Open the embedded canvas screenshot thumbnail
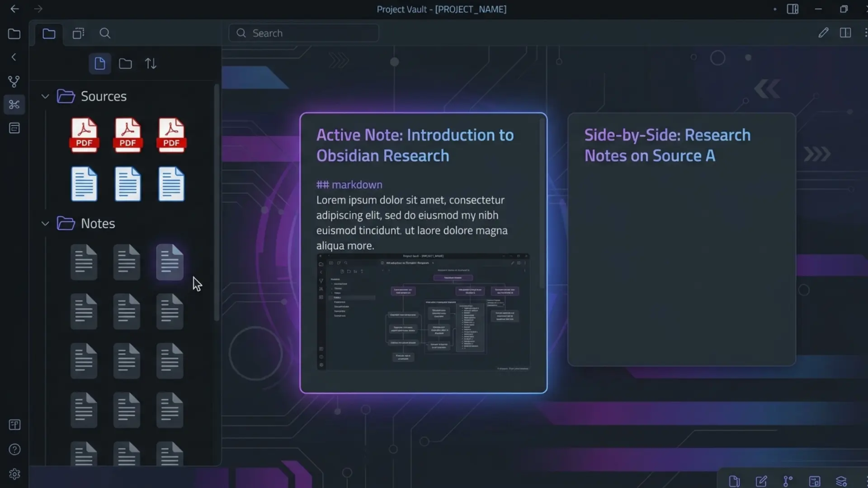Screen dimensions: 868x488 click(x=423, y=312)
